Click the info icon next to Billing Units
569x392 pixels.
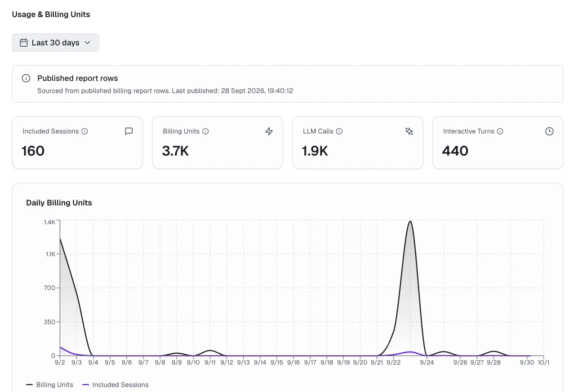[x=205, y=131]
